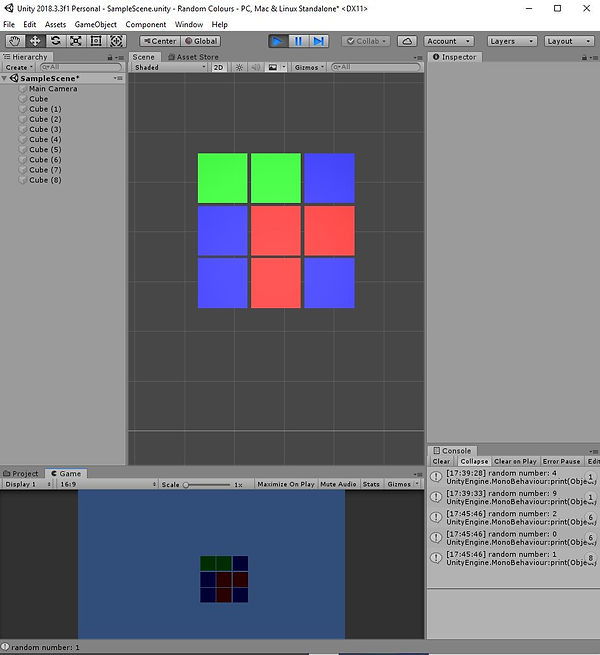
Task: Adjust the Game view Scale slider
Action: click(208, 485)
